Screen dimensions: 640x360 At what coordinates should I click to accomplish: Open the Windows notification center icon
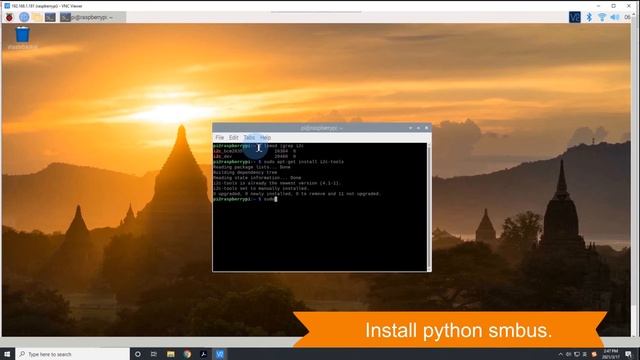(x=629, y=354)
